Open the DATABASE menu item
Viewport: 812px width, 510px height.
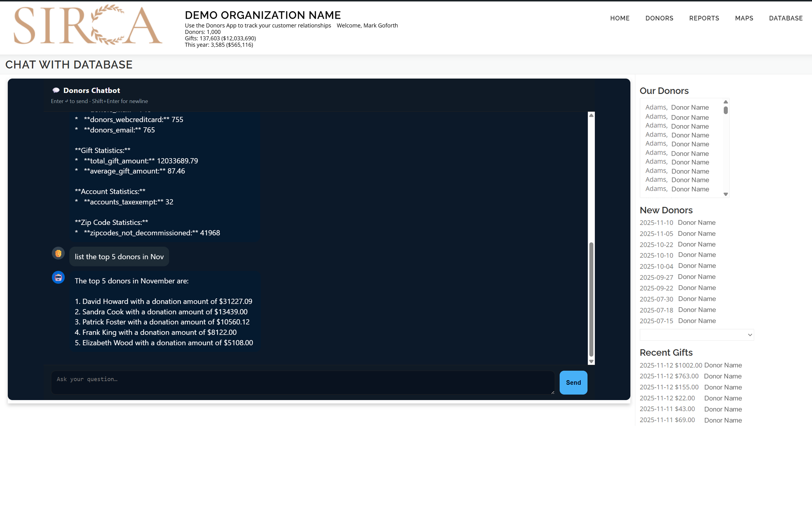pyautogui.click(x=785, y=18)
